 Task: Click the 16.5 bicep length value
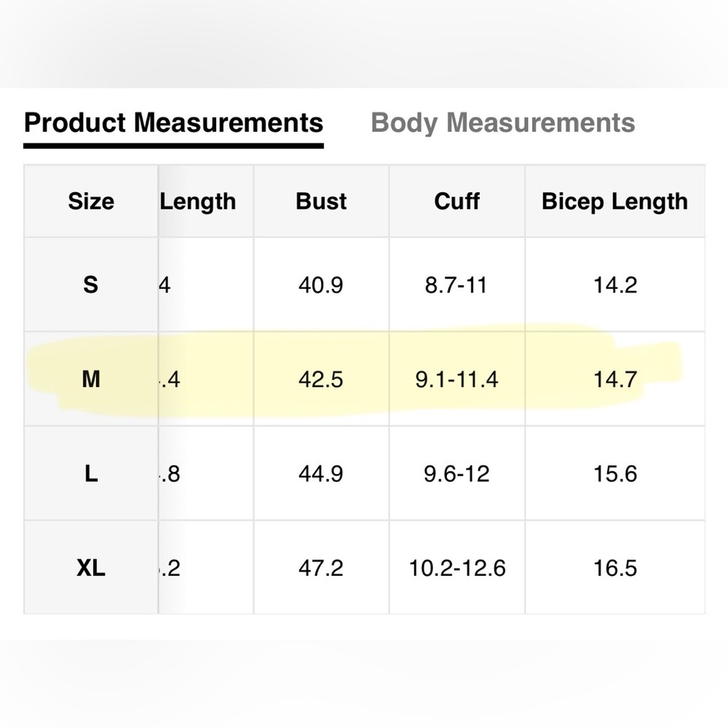click(x=615, y=569)
